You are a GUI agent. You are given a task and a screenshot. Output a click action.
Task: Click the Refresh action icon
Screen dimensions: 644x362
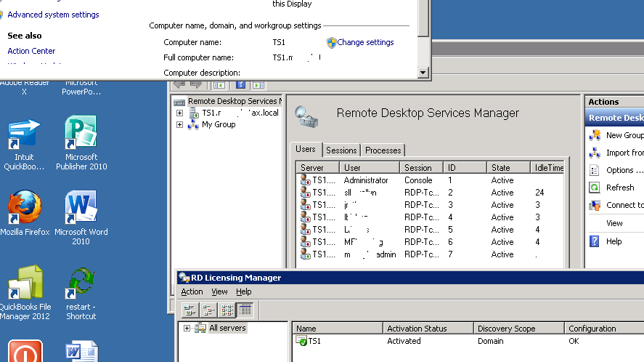pyautogui.click(x=595, y=188)
